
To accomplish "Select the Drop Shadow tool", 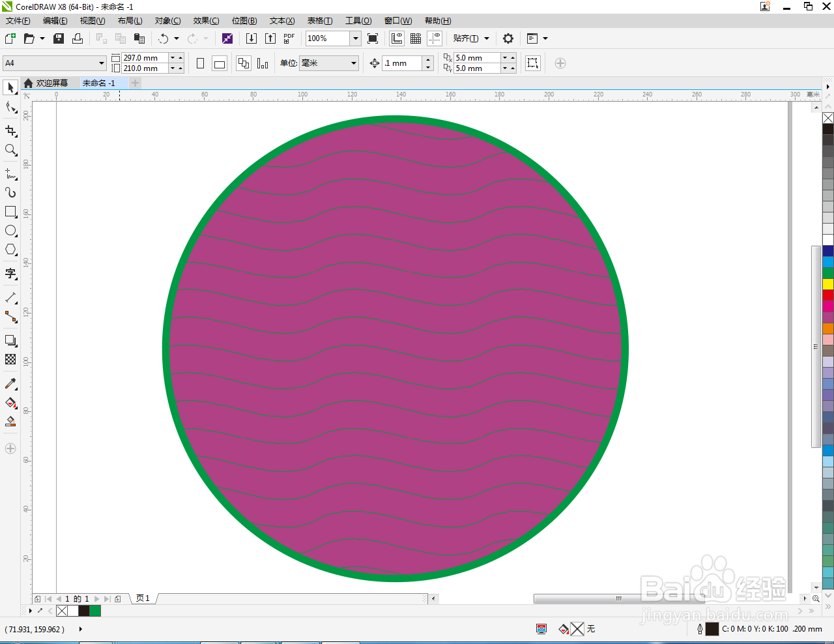I will pos(10,340).
